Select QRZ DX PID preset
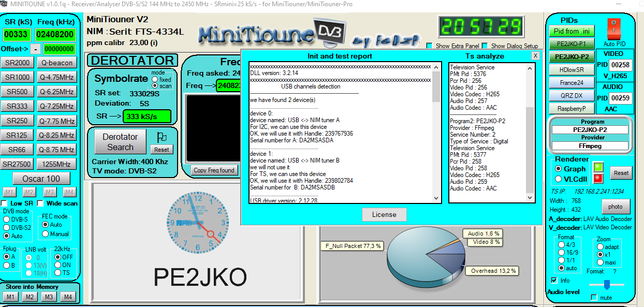Image resolution: width=644 pixels, height=307 pixels. 571,96
